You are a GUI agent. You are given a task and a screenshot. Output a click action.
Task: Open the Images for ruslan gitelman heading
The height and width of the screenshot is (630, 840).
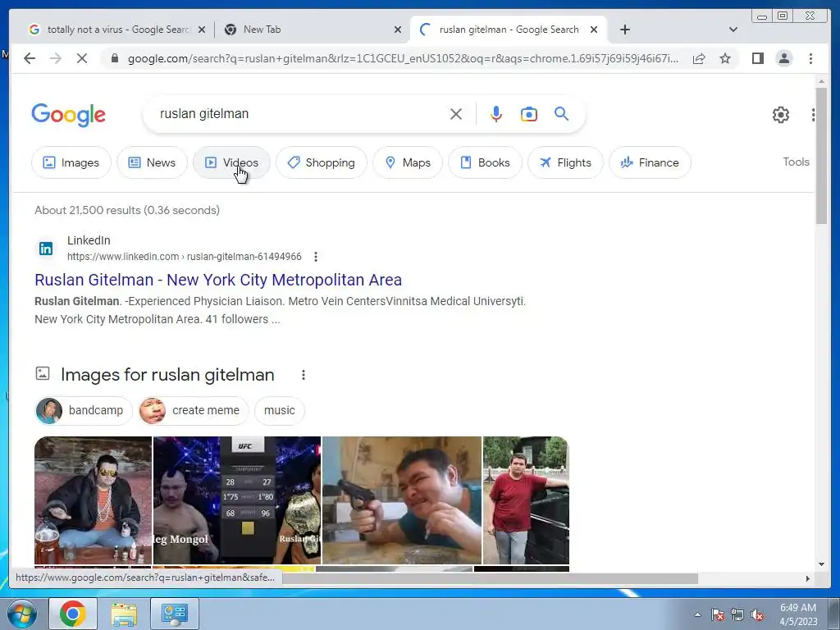pyautogui.click(x=167, y=374)
